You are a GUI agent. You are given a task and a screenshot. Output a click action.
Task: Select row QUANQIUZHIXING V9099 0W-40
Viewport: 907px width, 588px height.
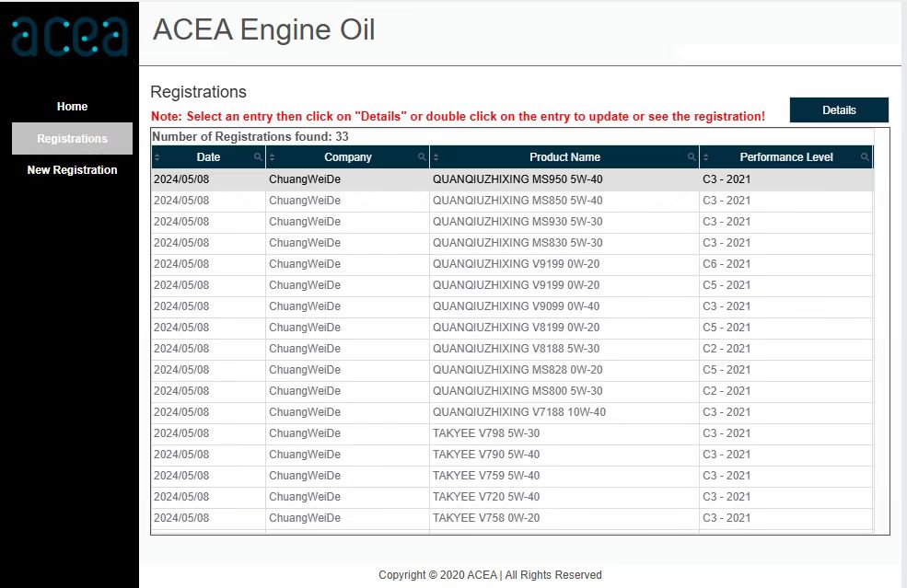click(x=512, y=306)
